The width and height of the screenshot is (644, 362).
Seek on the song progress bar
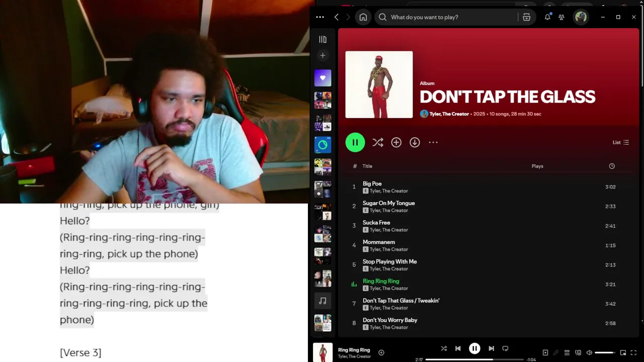[x=474, y=359]
